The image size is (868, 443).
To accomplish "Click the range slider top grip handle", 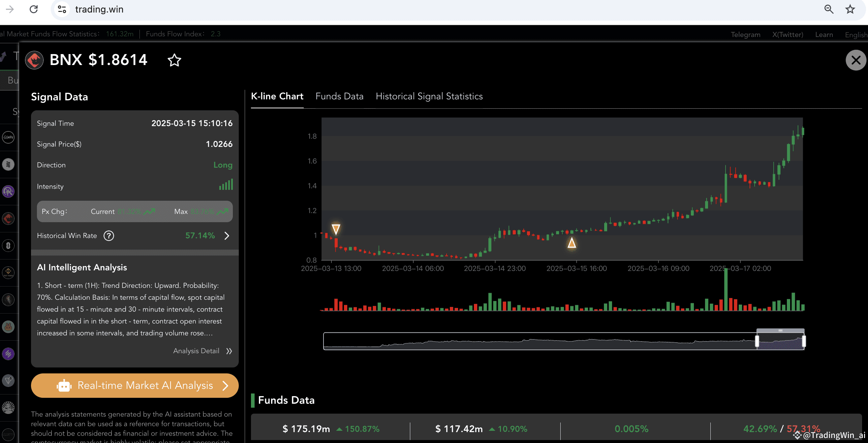I will point(780,331).
